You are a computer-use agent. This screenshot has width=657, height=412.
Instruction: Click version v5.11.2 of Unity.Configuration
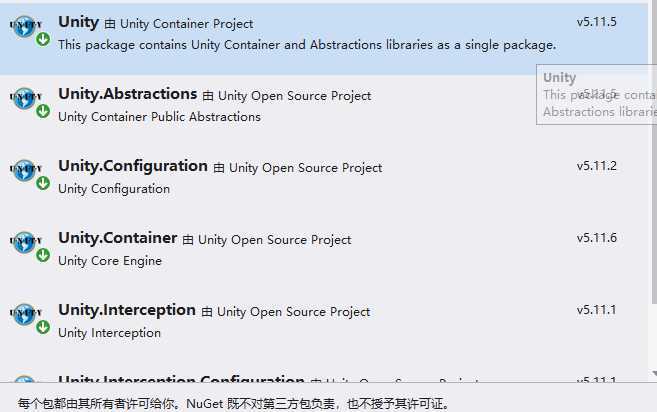pyautogui.click(x=596, y=166)
